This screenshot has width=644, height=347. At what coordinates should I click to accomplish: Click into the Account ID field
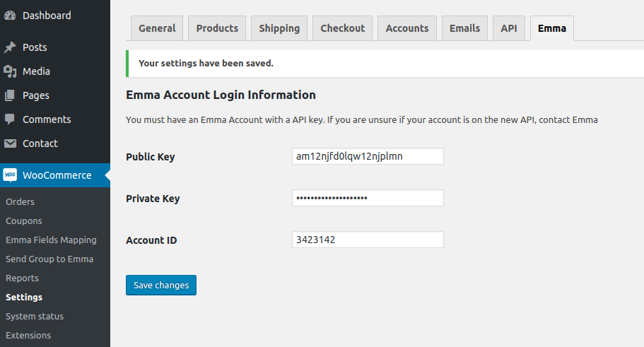pyautogui.click(x=368, y=240)
